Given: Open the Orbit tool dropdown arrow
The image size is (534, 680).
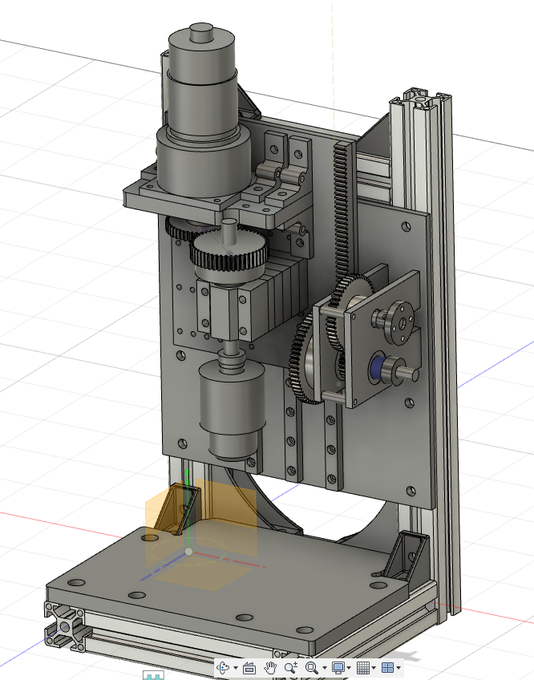Looking at the screenshot, I should 236,667.
